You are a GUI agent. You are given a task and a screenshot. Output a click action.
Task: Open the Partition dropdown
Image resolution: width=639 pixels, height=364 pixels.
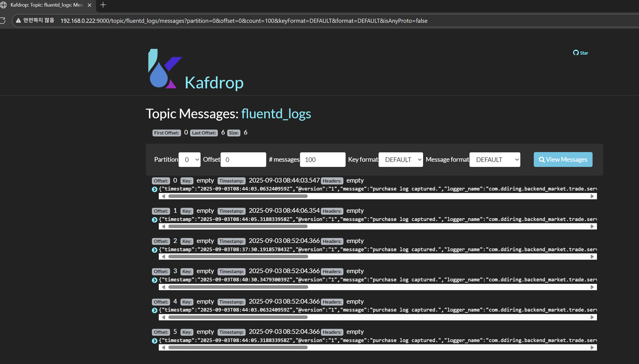(189, 159)
